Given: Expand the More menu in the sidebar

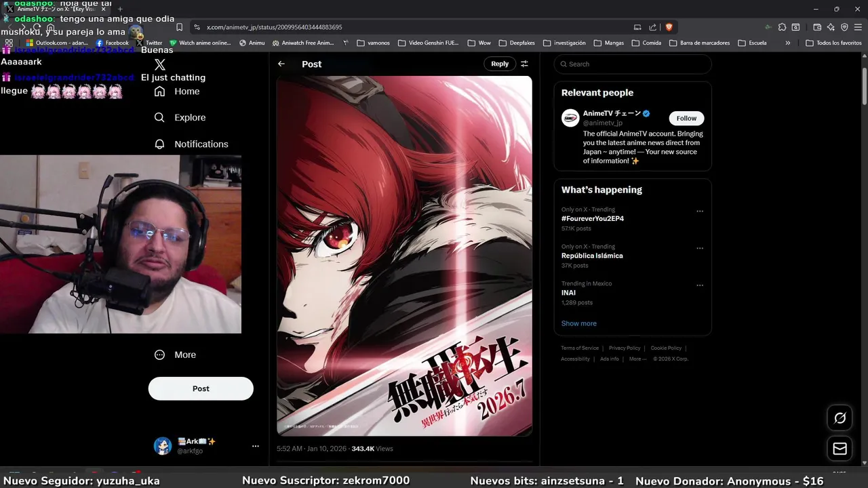Looking at the screenshot, I should [x=175, y=354].
